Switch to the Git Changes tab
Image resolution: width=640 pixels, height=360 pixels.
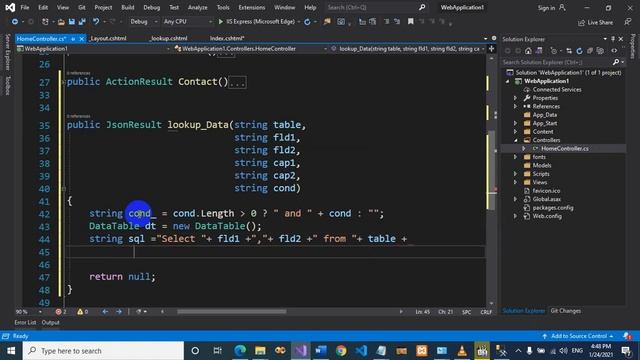coord(565,311)
